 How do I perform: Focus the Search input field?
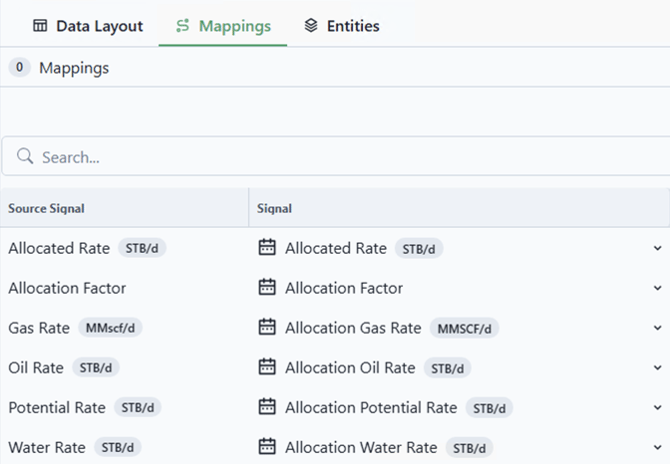[340, 158]
